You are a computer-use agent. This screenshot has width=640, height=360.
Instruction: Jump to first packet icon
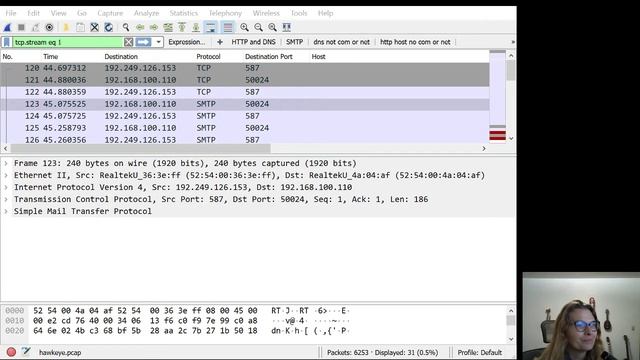182,27
